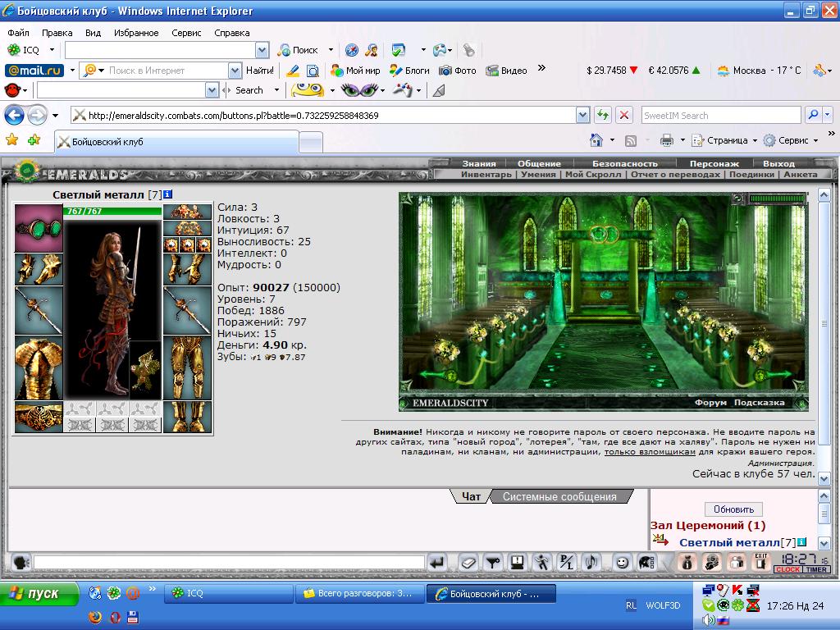Switch to the Чат tab

472,496
